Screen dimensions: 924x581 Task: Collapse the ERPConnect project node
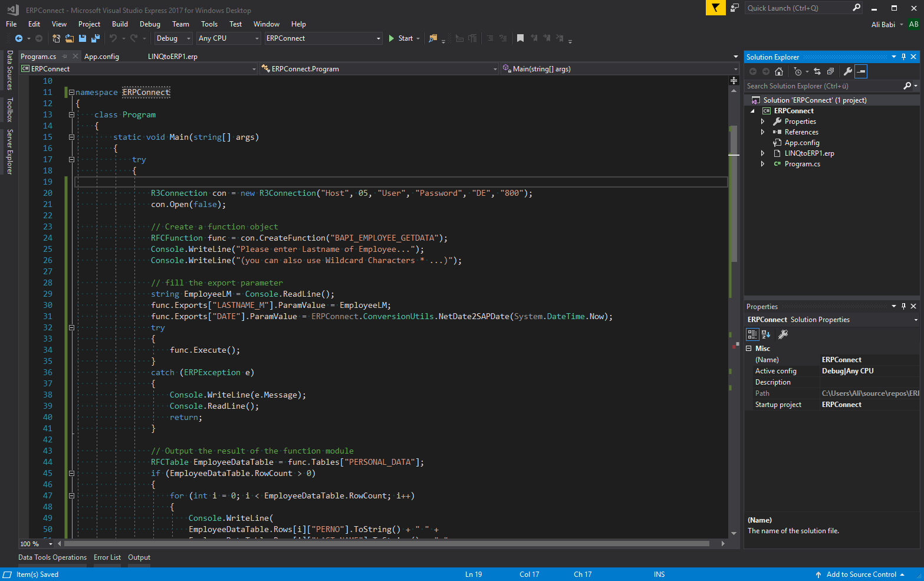tap(752, 111)
